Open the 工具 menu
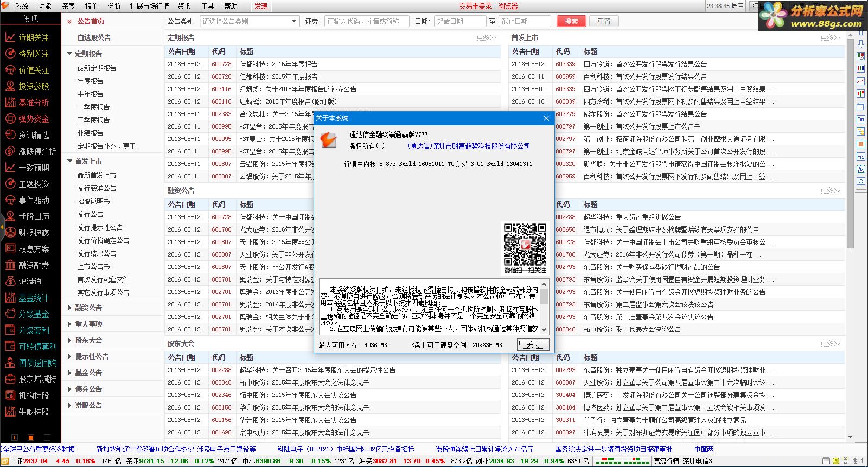Image resolution: width=868 pixels, height=467 pixels. pos(207,6)
